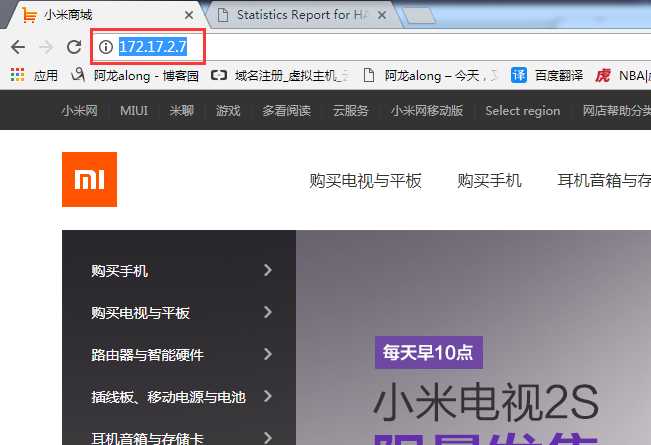Screen dimensions: 651x445
Task: Click the 游戏 top nav link
Action: pos(228,110)
